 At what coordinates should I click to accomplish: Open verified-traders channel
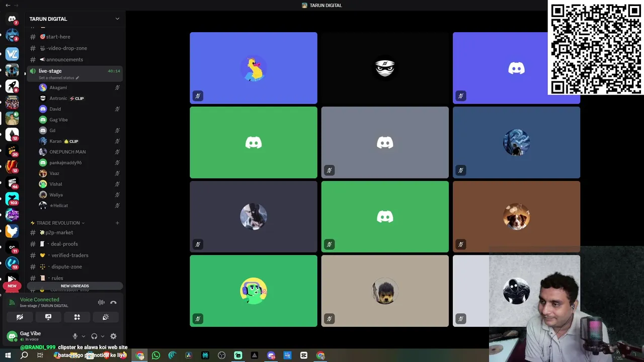(74, 255)
